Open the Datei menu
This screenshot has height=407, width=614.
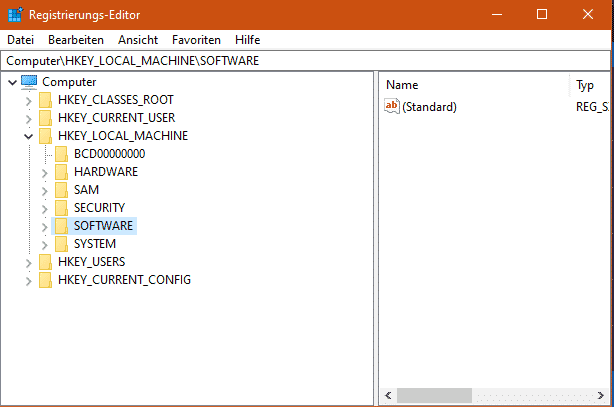[x=20, y=40]
